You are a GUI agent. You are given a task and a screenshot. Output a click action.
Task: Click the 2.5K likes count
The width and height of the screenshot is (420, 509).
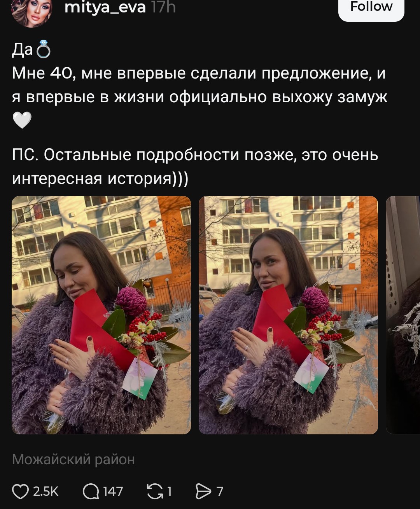45,492
